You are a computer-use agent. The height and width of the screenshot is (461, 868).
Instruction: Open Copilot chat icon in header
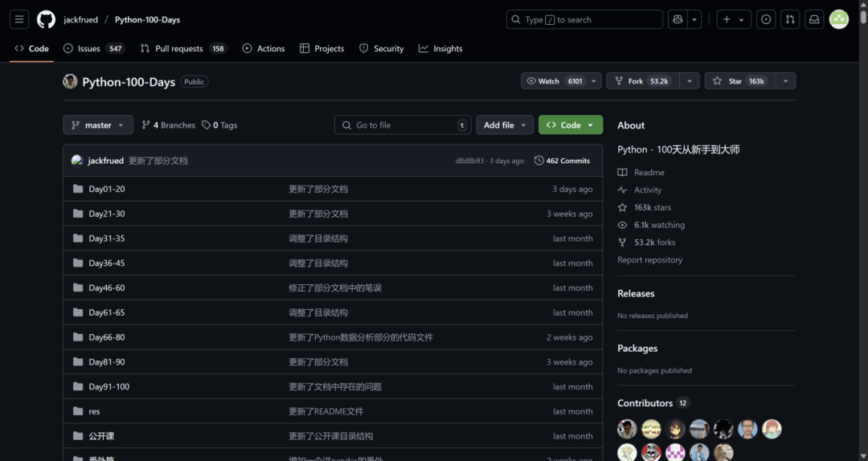pos(678,19)
